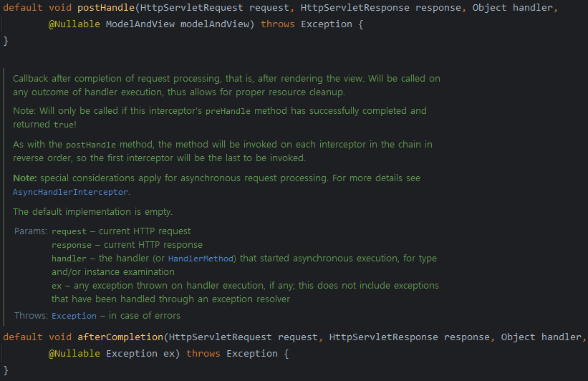Click 'Callback after completion of request processing'

117,79
